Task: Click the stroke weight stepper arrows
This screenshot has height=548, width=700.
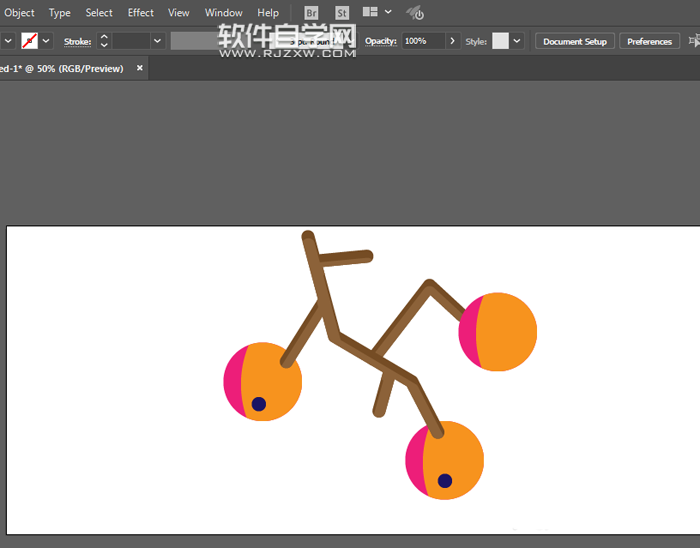Action: pyautogui.click(x=104, y=41)
